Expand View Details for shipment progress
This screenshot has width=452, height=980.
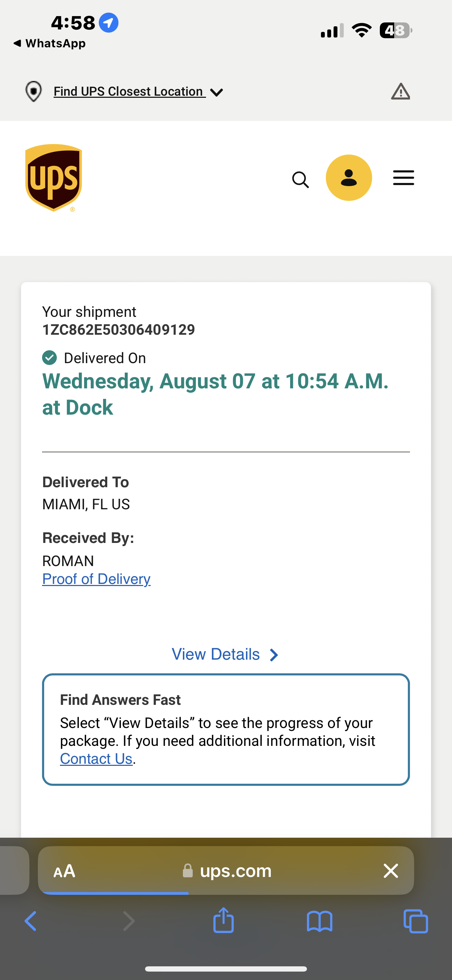[x=225, y=654]
